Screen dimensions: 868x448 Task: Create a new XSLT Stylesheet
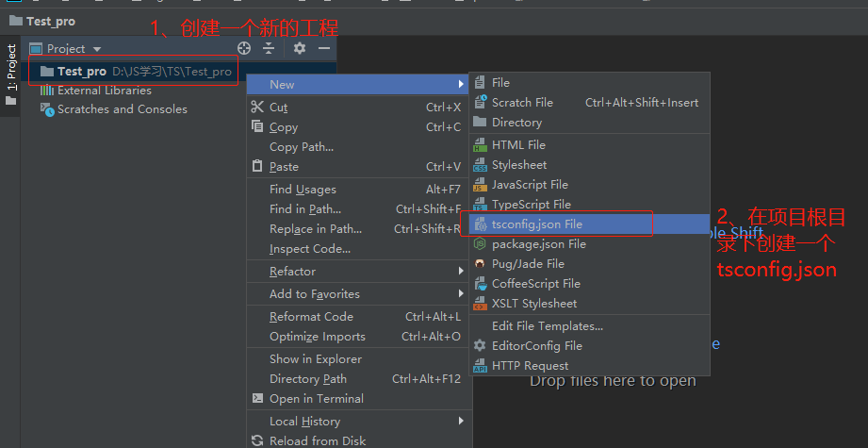click(x=590, y=304)
